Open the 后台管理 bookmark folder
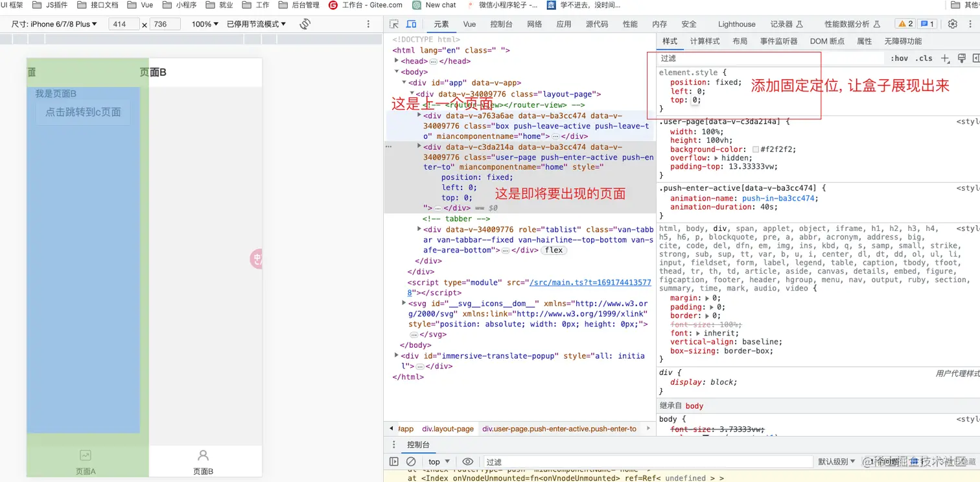The image size is (980, 482). pos(299,5)
